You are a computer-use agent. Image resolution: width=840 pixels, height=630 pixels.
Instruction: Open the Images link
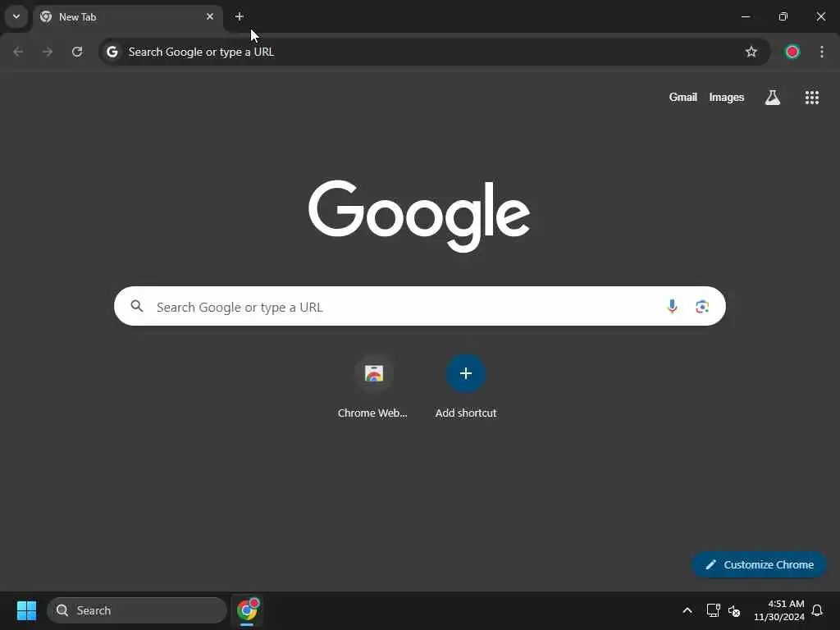coord(727,98)
